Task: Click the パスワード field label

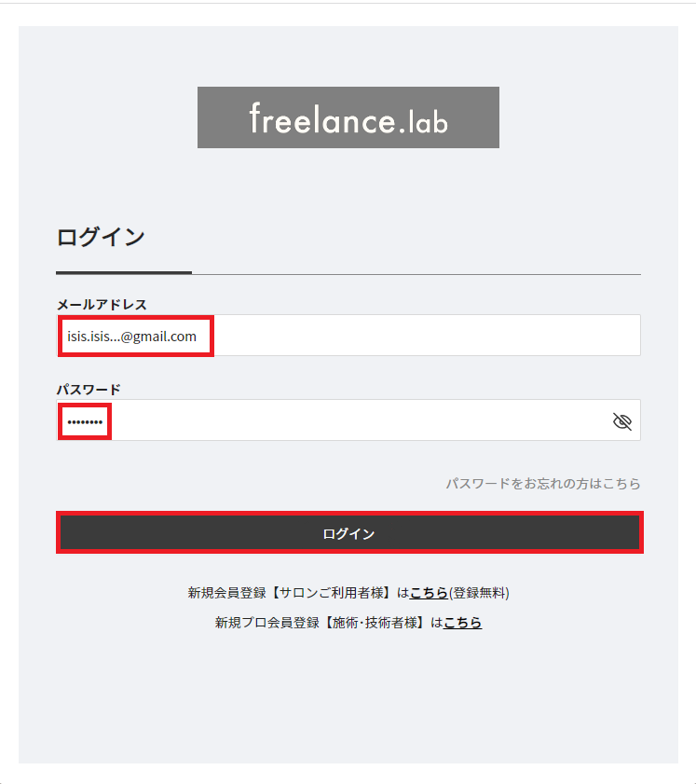Action: tap(89, 390)
